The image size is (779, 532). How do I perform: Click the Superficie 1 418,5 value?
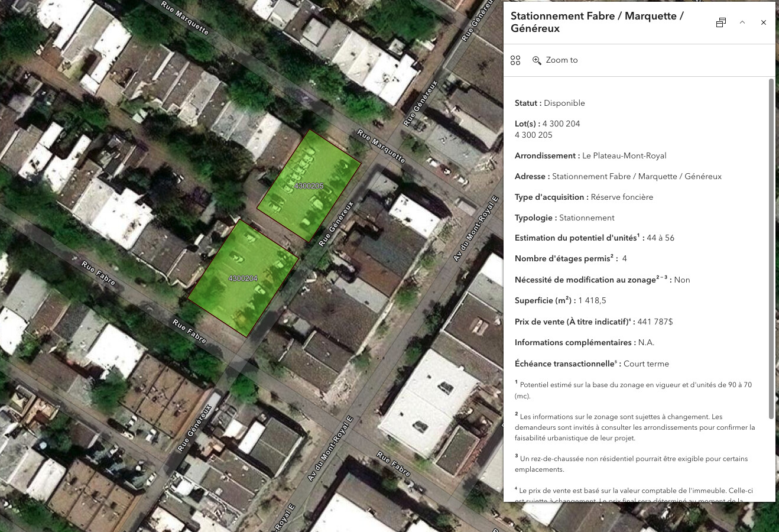coord(592,301)
